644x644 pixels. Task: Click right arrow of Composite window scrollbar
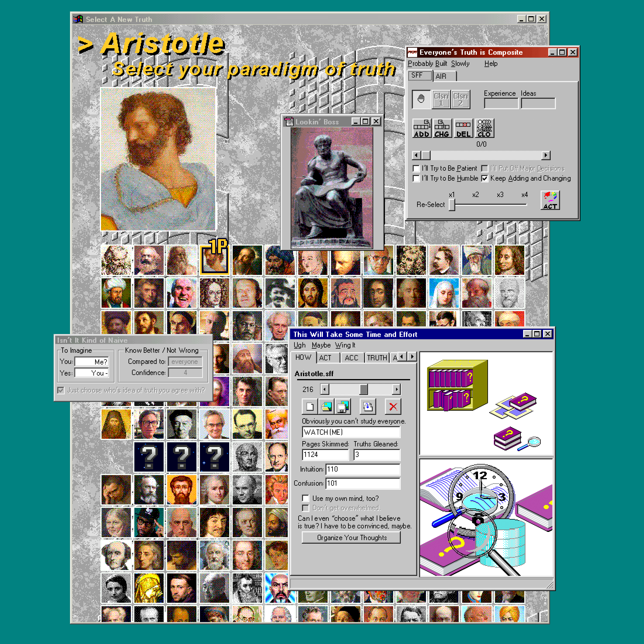click(x=546, y=155)
